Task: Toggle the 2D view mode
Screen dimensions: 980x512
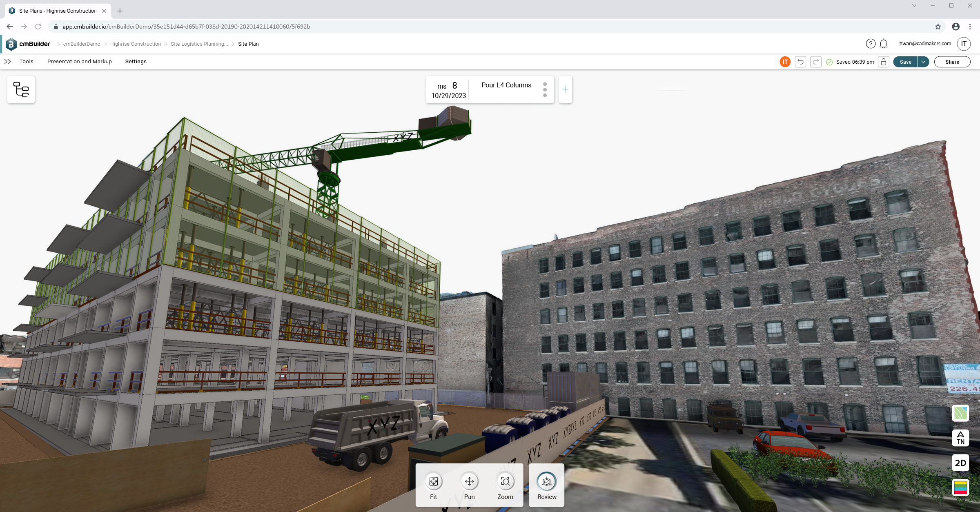Action: pyautogui.click(x=960, y=463)
